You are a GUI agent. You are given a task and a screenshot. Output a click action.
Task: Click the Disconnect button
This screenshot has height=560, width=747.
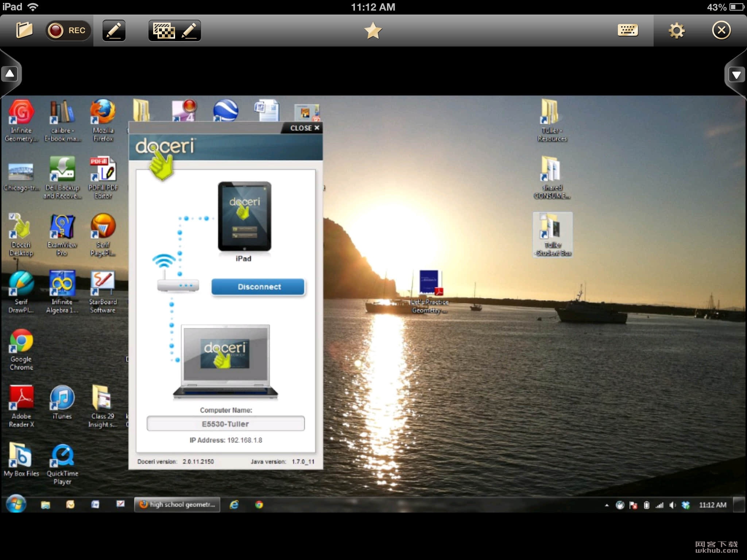258,287
